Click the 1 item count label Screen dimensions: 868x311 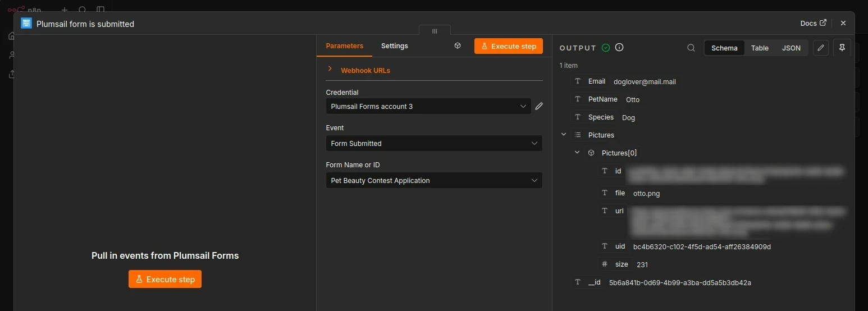click(x=568, y=66)
